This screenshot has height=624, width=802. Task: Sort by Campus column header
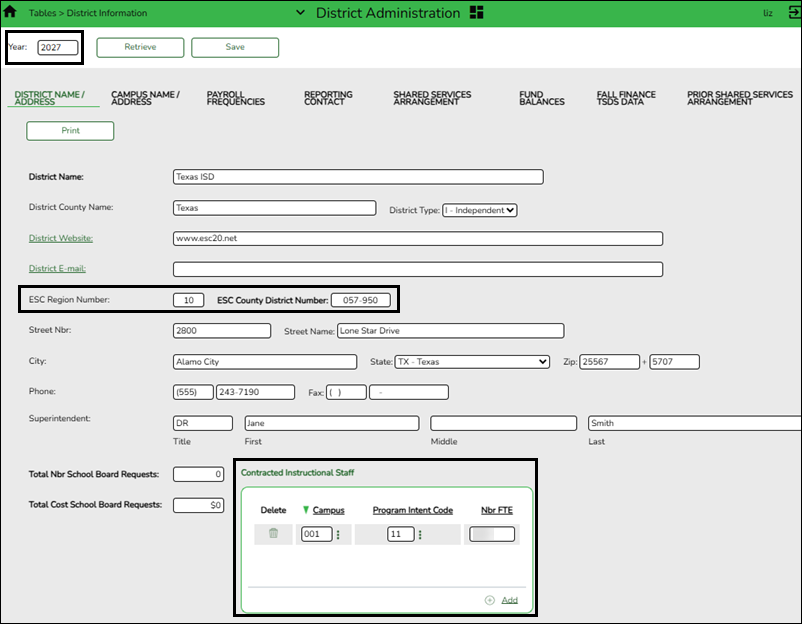click(x=328, y=510)
